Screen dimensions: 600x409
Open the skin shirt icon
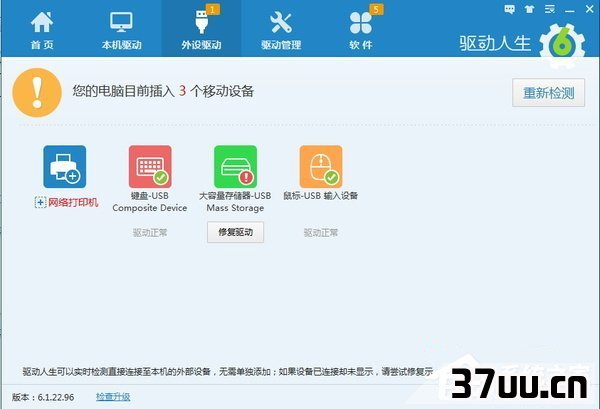530,9
